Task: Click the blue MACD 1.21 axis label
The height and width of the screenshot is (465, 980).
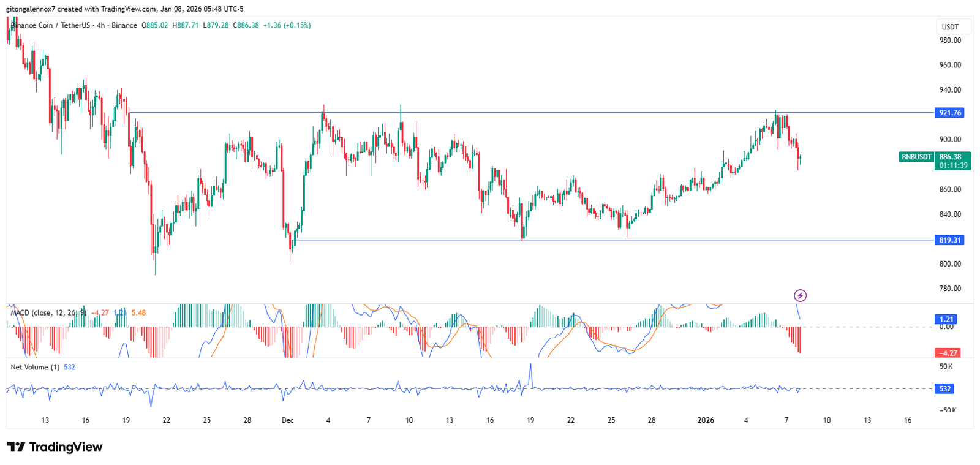Action: click(946, 319)
